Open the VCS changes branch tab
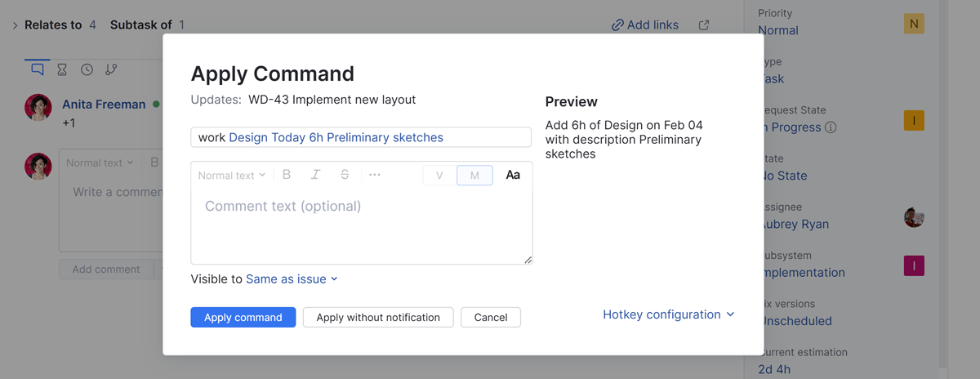The height and width of the screenshot is (379, 980). click(111, 70)
